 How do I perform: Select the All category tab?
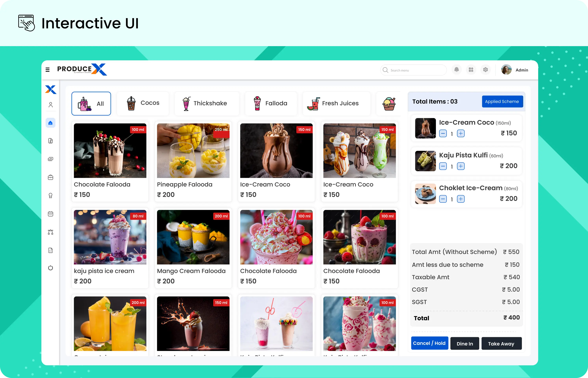coord(91,104)
